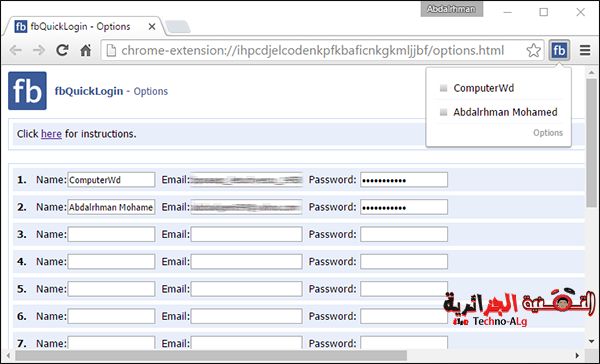Focus the Name field in row 3

pyautogui.click(x=111, y=234)
